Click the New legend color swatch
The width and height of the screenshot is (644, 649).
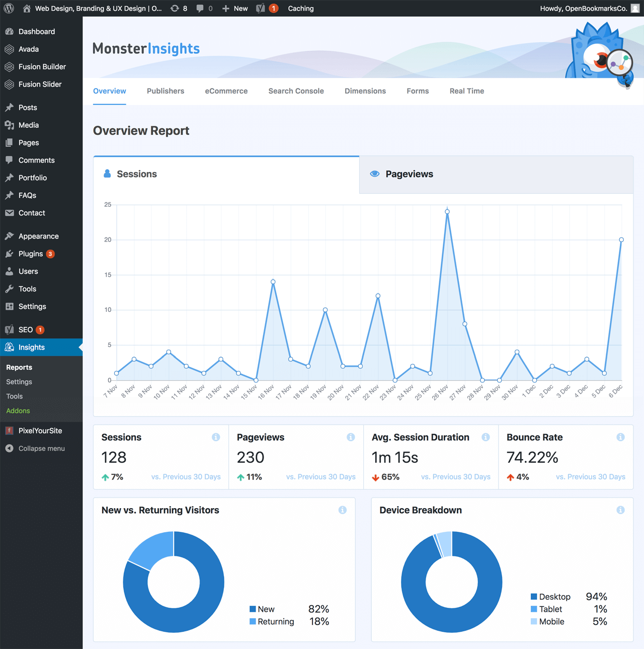click(253, 609)
